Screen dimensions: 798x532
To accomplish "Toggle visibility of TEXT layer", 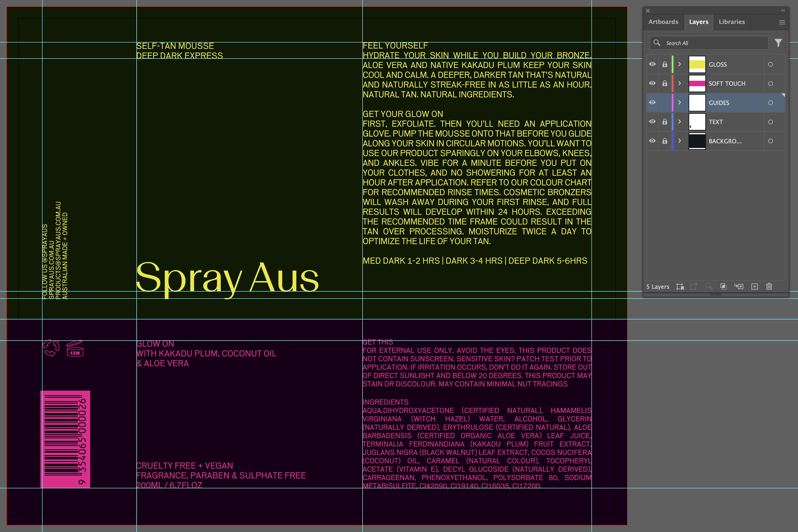I will coord(652,122).
